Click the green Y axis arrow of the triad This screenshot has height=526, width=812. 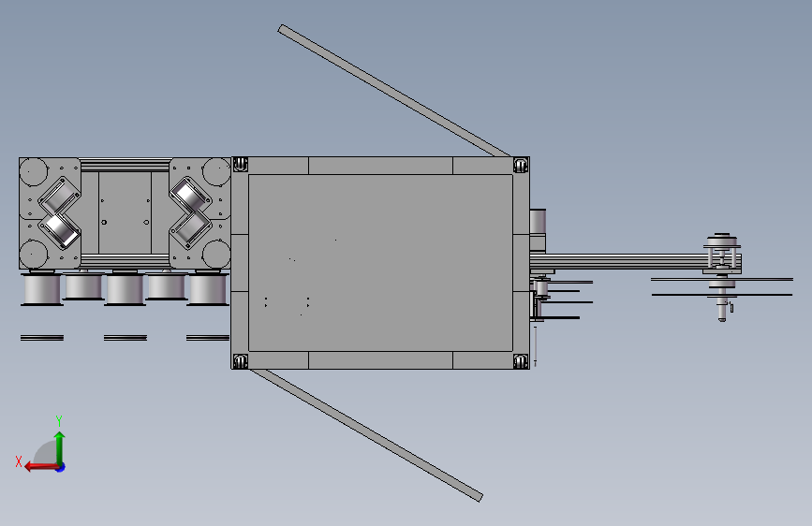(60, 446)
